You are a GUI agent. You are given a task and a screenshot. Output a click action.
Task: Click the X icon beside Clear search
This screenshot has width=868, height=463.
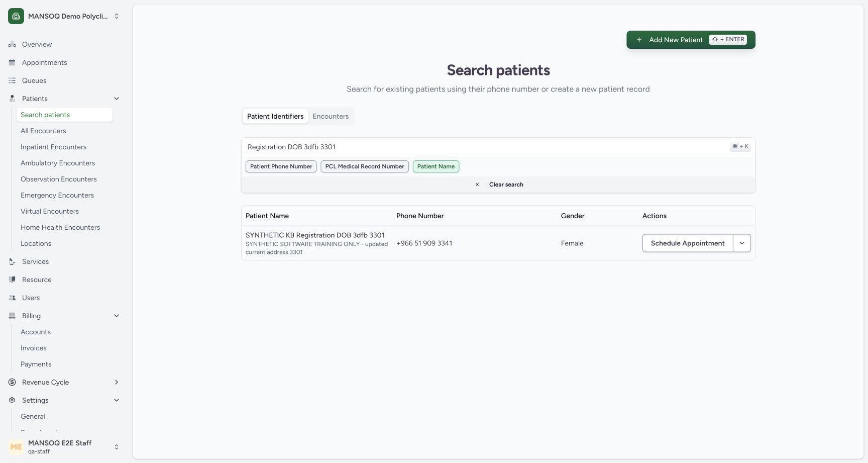477,184
